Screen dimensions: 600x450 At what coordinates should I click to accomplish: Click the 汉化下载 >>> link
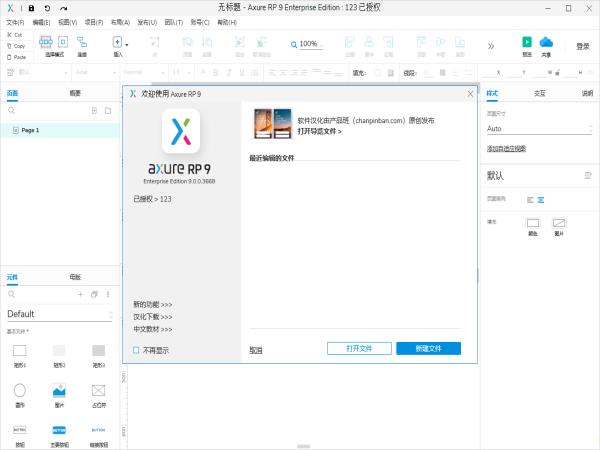152,317
